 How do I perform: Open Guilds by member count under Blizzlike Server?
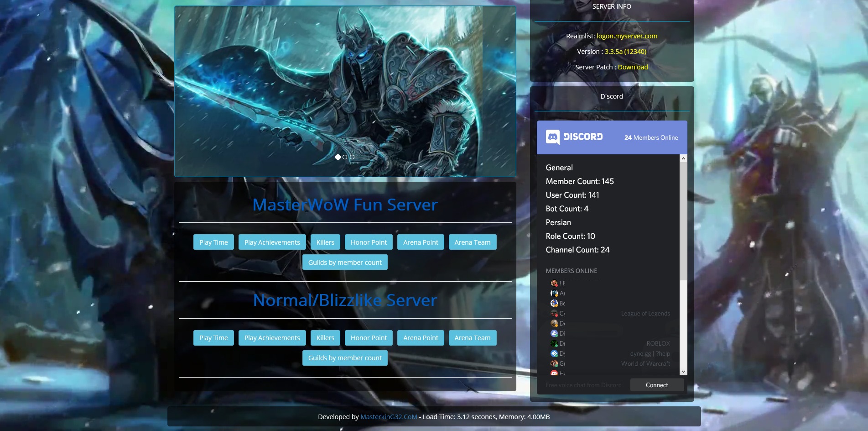tap(345, 358)
